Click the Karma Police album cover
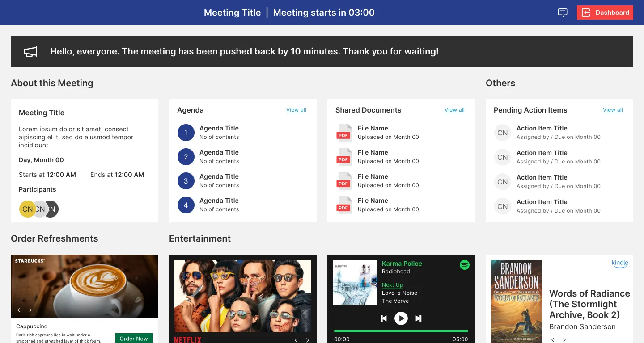The height and width of the screenshot is (343, 644). (x=355, y=282)
